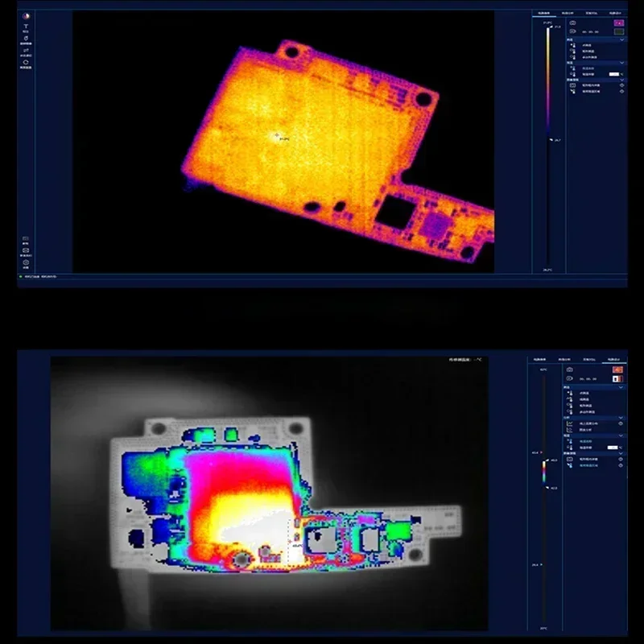This screenshot has width=644, height=644.
Task: Switch to second tab in rainbow thermal window
Action: (x=564, y=359)
